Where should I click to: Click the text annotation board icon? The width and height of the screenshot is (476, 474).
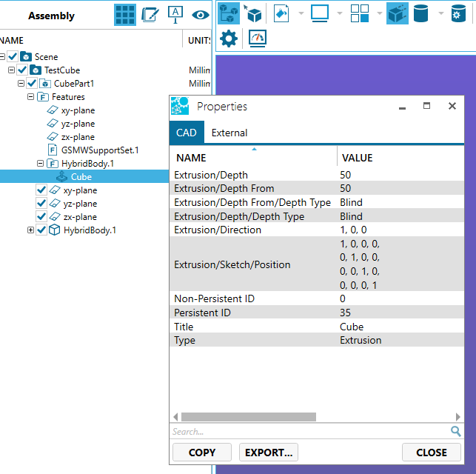[175, 15]
